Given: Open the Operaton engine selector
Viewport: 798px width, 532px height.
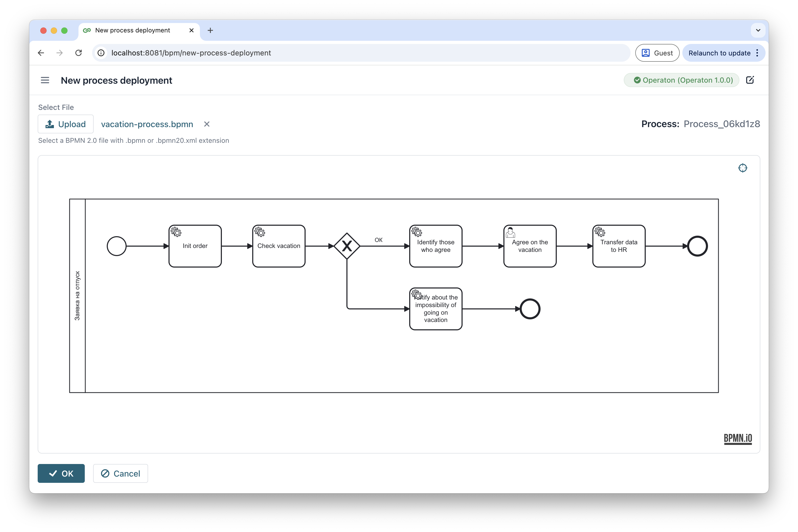Looking at the screenshot, I should pos(681,80).
